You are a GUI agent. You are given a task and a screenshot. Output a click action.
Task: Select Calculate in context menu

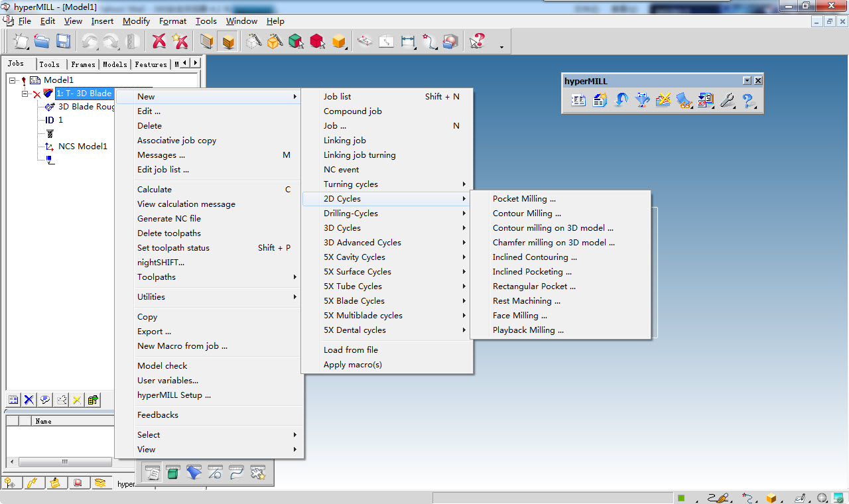tap(209, 190)
